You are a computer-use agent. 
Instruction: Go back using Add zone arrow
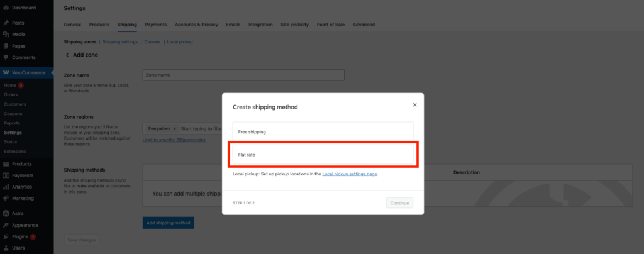(67, 55)
